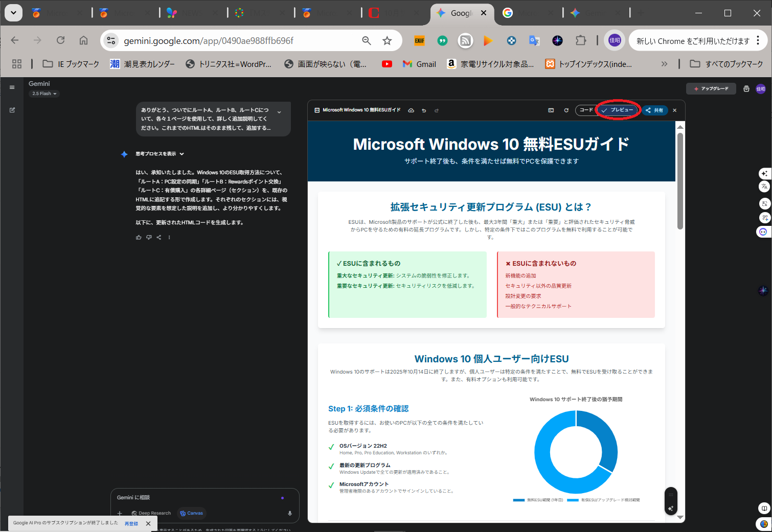Open the print icon next to the upgrade button
Viewport: 772px width, 532px height.
point(746,89)
